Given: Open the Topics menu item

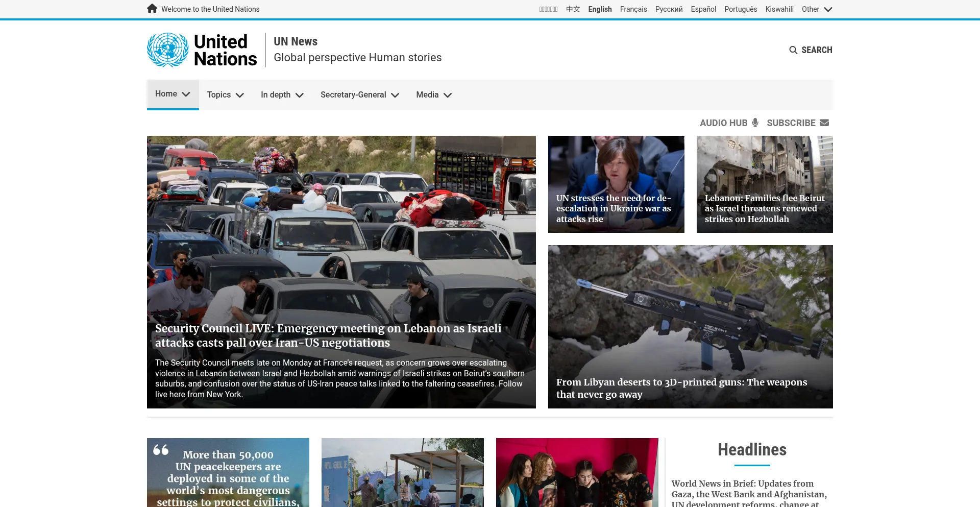Looking at the screenshot, I should pos(219,94).
